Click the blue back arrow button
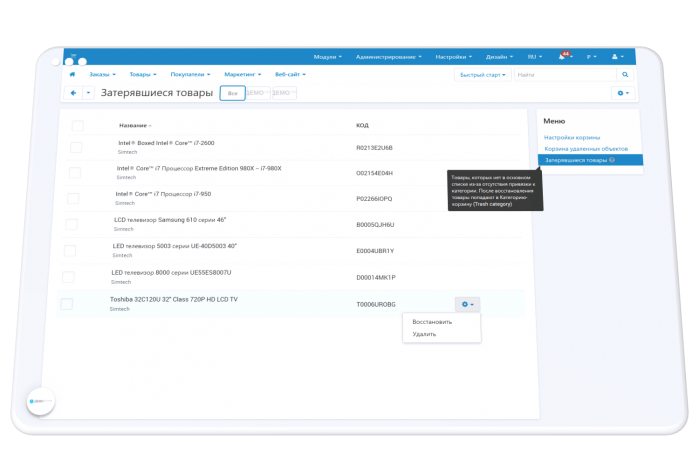This screenshot has height=466, width=700. (73, 93)
